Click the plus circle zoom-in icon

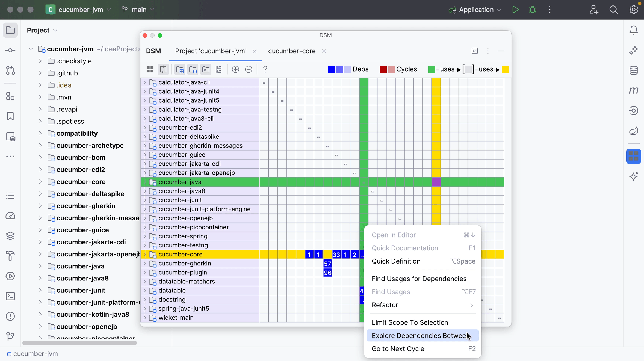(235, 69)
